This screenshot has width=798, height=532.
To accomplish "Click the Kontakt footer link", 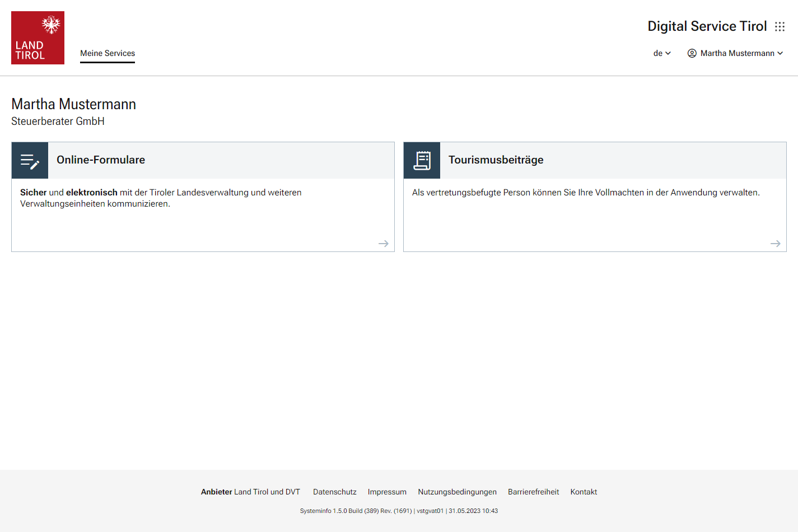I will pos(584,492).
